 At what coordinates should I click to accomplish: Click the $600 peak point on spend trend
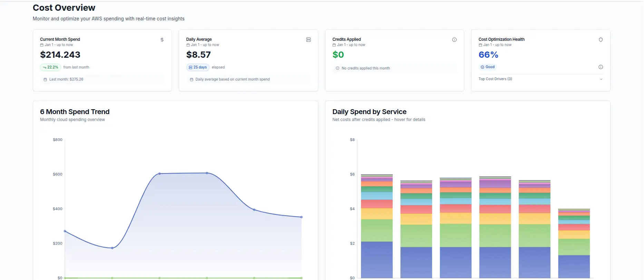207,173
